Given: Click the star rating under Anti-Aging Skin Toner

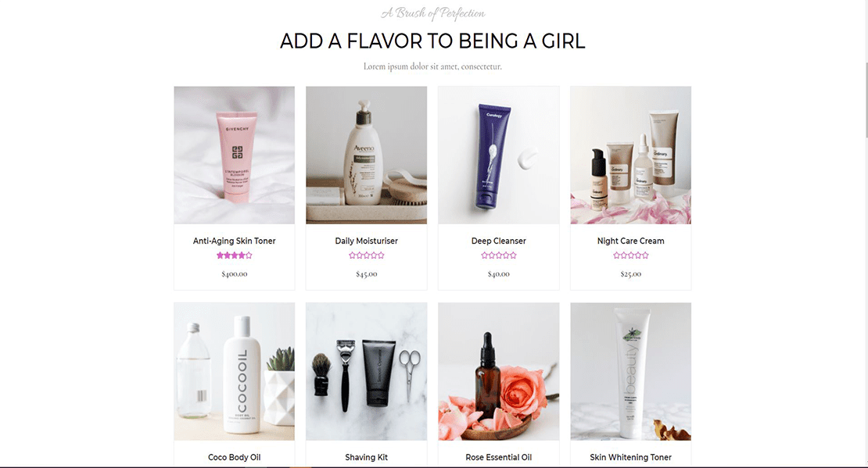Looking at the screenshot, I should (234, 255).
